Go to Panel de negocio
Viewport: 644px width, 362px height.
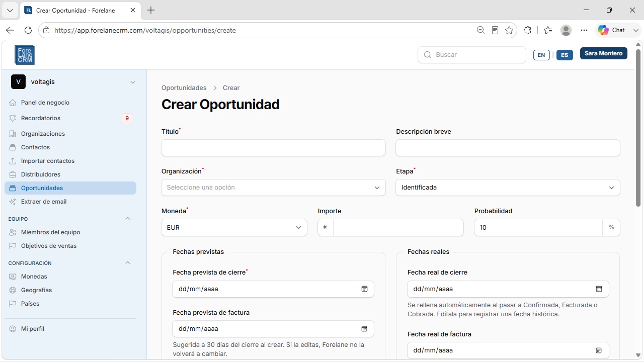click(70, 103)
